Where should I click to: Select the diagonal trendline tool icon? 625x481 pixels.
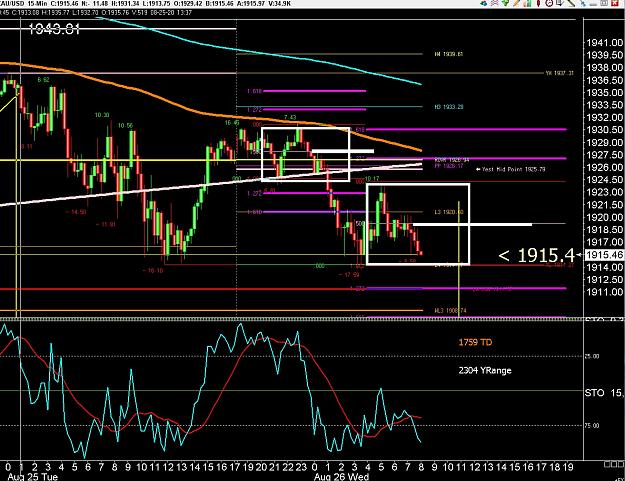pyautogui.click(x=571, y=3)
